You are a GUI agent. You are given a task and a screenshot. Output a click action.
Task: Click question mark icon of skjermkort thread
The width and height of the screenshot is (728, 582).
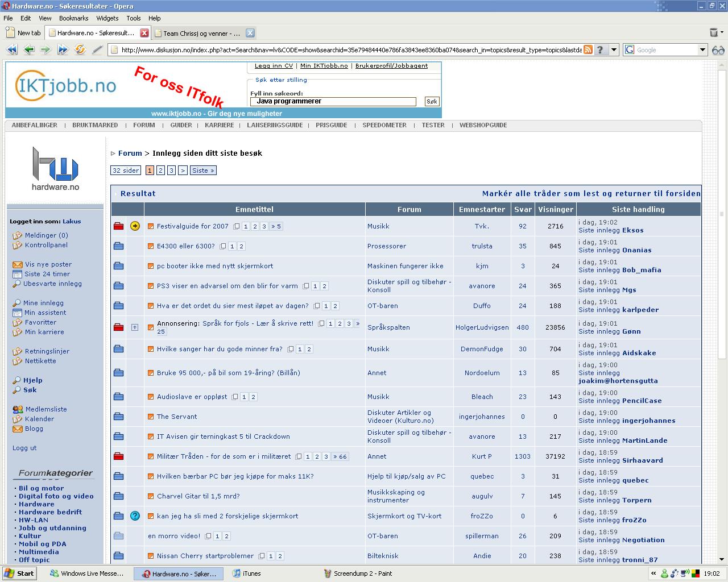[135, 516]
